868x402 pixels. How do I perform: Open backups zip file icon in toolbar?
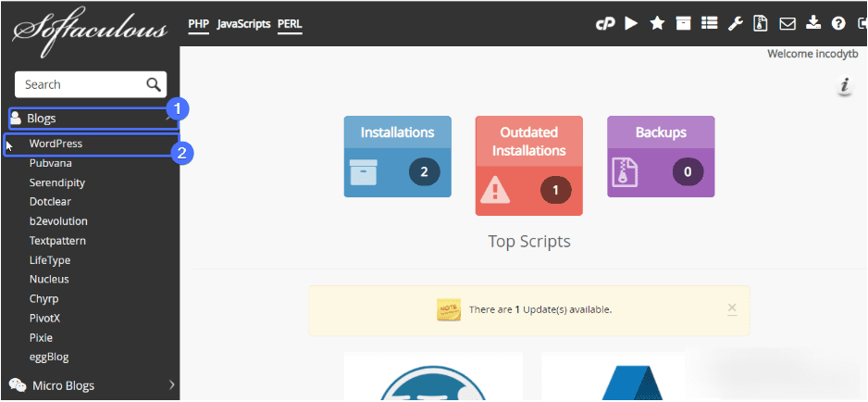tap(761, 23)
